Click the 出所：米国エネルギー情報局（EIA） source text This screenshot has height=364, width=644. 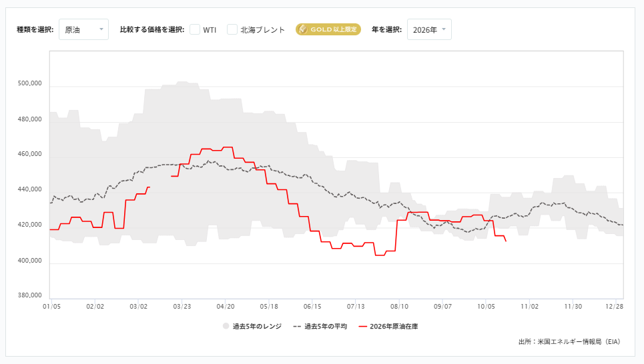tap(571, 341)
